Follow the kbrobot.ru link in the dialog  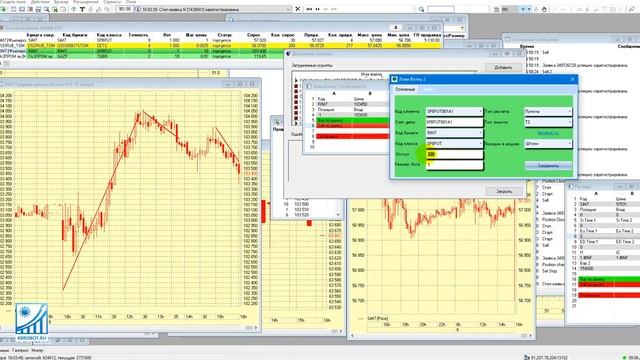548,133
